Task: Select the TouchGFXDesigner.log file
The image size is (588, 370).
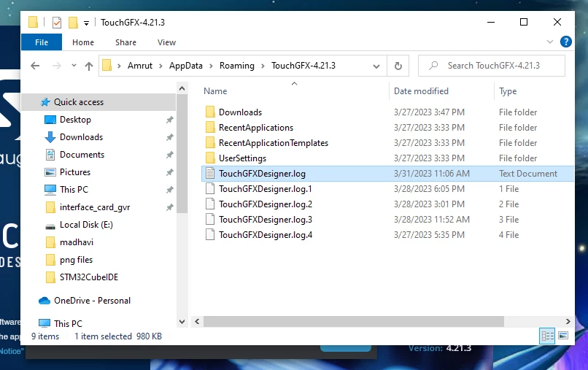Action: [x=262, y=174]
